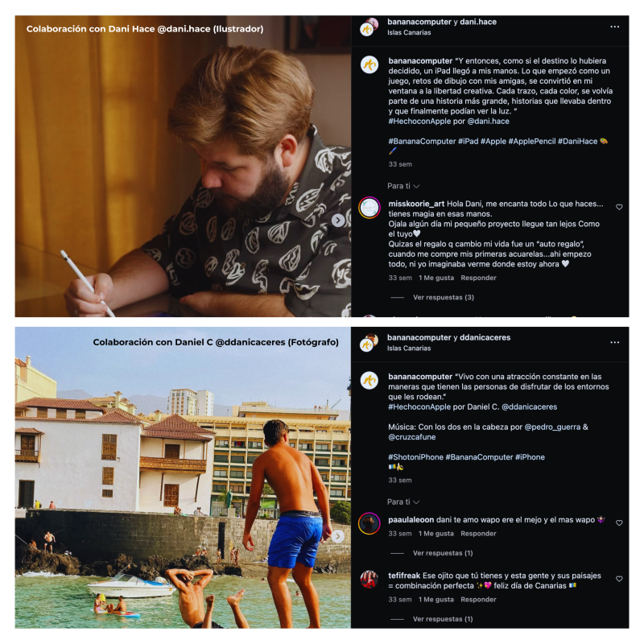
Task: Expand Ver respuestas (3) under misskoorie_art
Action: [444, 297]
